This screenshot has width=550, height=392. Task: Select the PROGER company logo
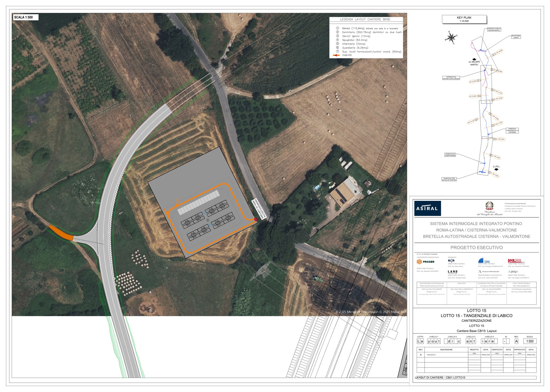click(426, 262)
